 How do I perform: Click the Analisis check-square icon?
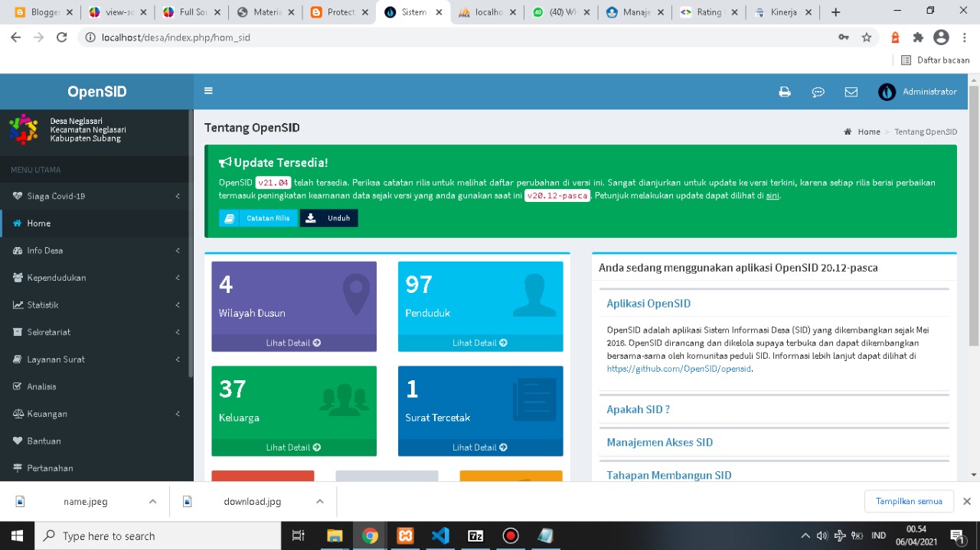(x=18, y=386)
